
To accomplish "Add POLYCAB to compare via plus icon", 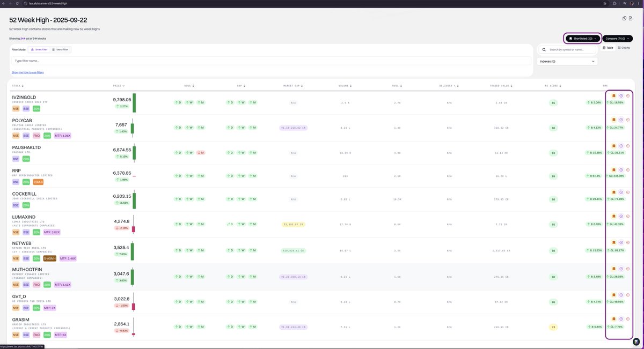I will click(621, 120).
